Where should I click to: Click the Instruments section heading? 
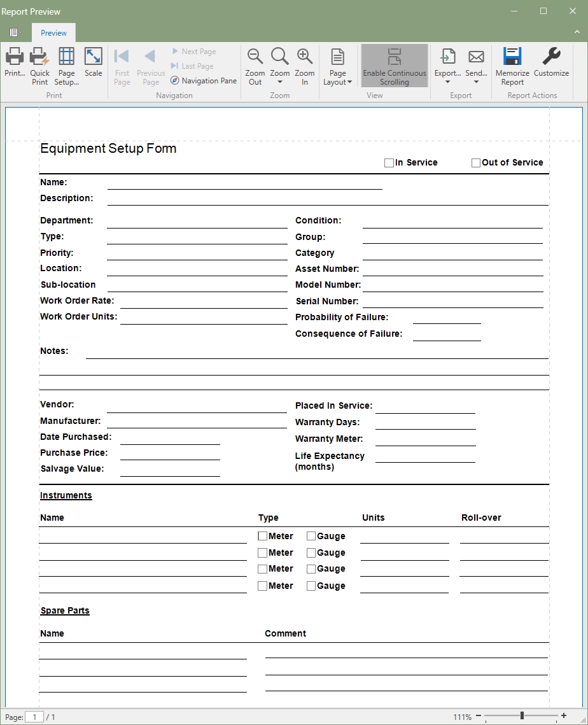click(66, 496)
